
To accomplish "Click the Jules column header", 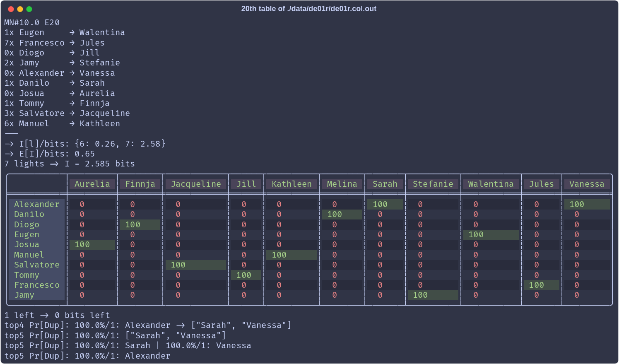I will [x=542, y=184].
